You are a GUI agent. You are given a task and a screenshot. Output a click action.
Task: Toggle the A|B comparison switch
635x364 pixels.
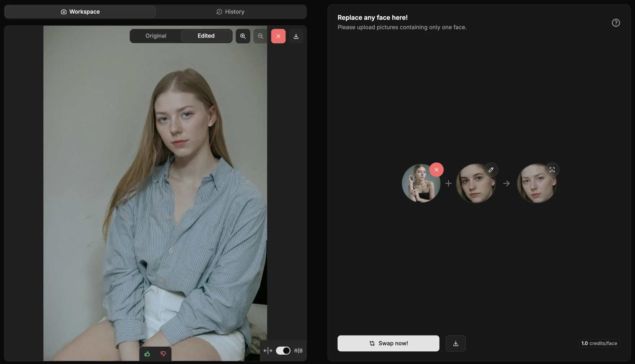tap(283, 350)
